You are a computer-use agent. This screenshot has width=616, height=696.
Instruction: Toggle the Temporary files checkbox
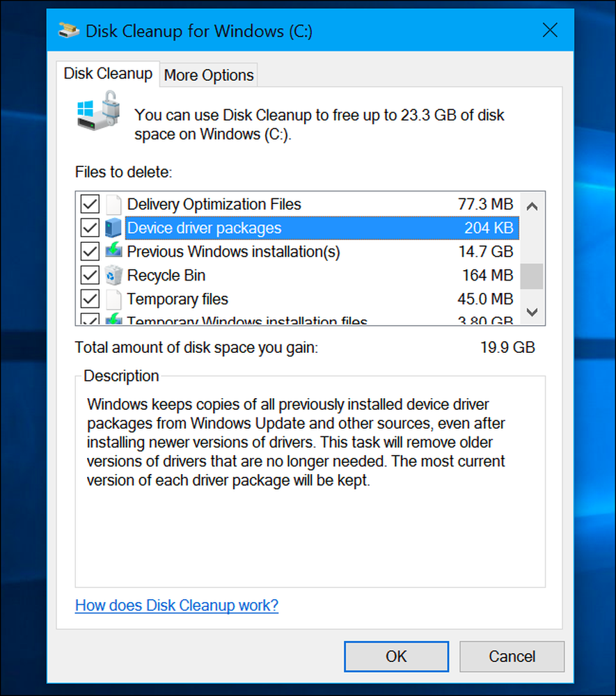(90, 299)
